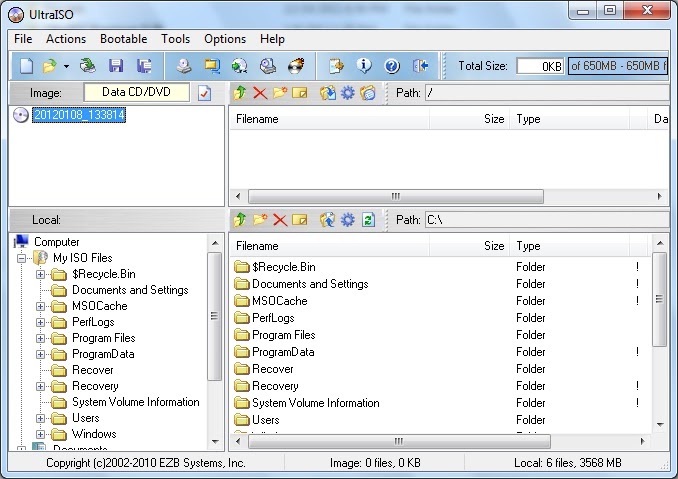The height and width of the screenshot is (479, 678).
Task: Click the 650MB media size bar
Action: pyautogui.click(x=618, y=66)
